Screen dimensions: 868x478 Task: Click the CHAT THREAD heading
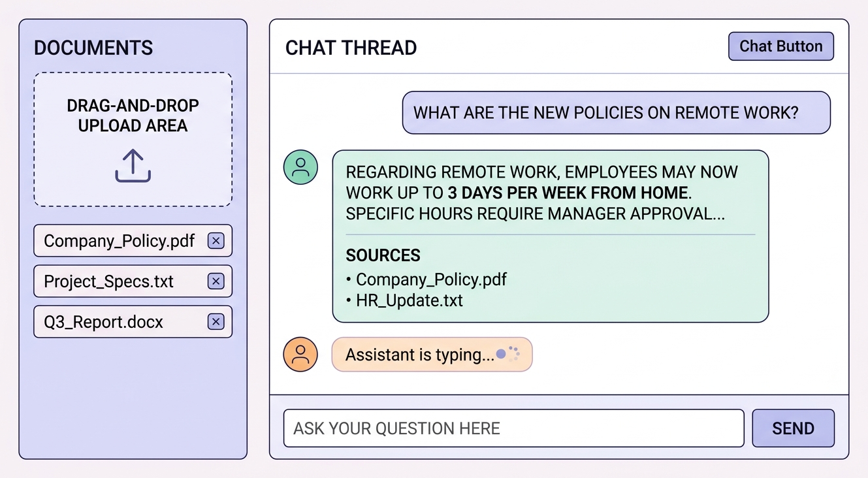351,48
